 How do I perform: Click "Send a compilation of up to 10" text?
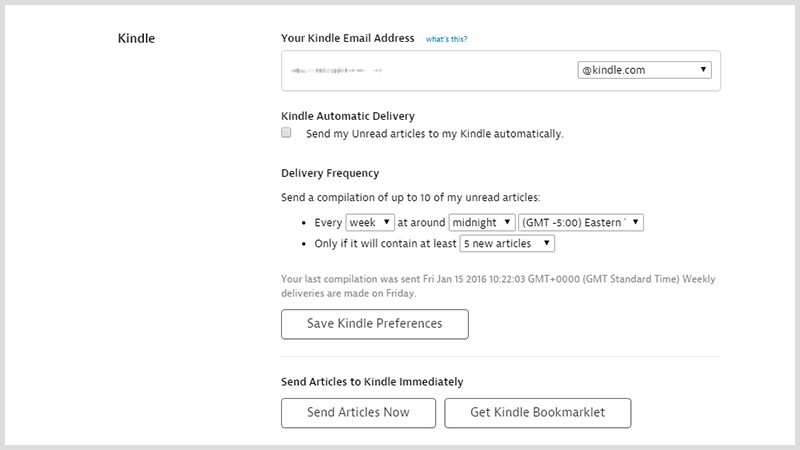(x=411, y=197)
